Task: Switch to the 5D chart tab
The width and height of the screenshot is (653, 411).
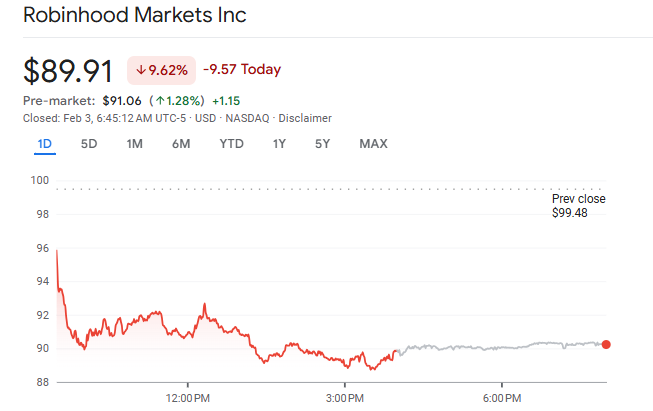Action: [x=89, y=143]
